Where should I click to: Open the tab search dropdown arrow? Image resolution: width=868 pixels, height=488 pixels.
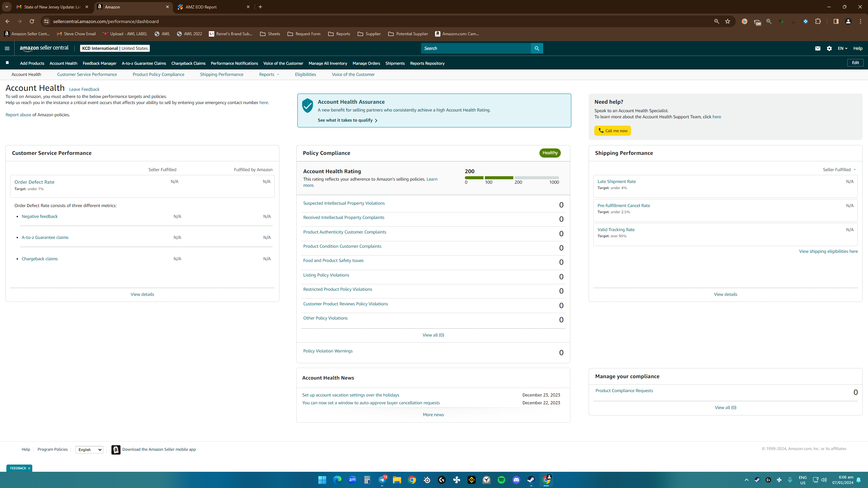pyautogui.click(x=6, y=7)
